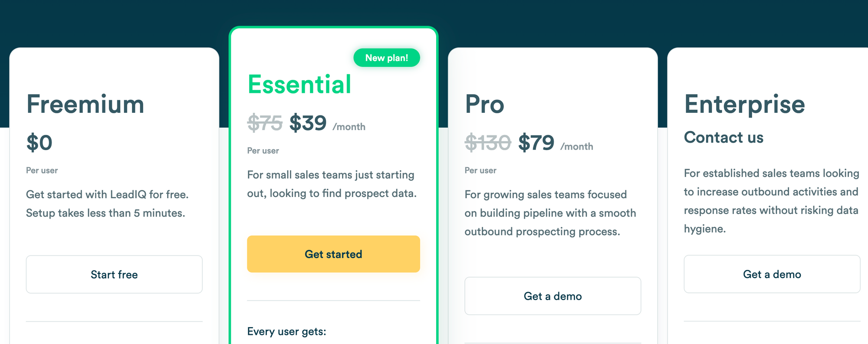868x344 pixels.
Task: Click Get a demo under the Enterprise plan
Action: [772, 274]
